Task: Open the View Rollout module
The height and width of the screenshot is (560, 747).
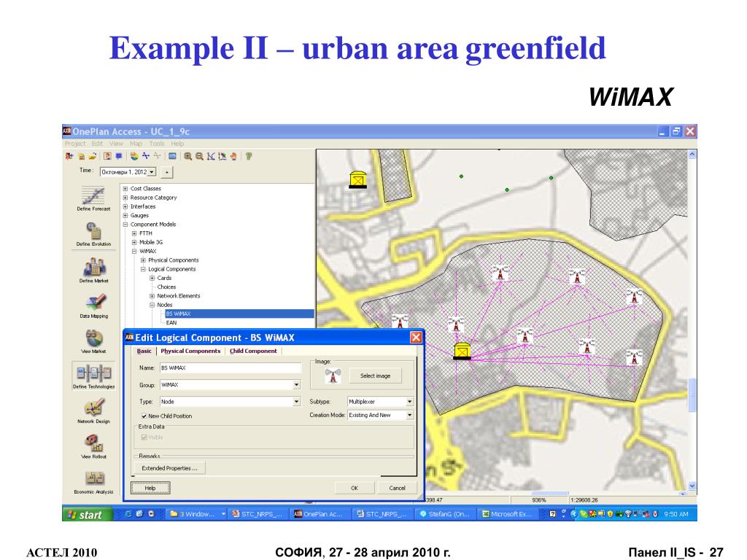Action: 94,446
